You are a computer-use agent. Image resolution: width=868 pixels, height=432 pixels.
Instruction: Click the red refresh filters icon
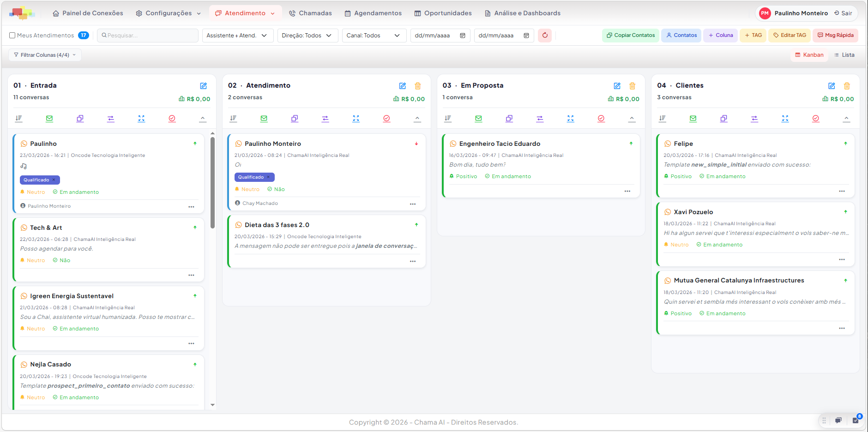[x=545, y=36]
